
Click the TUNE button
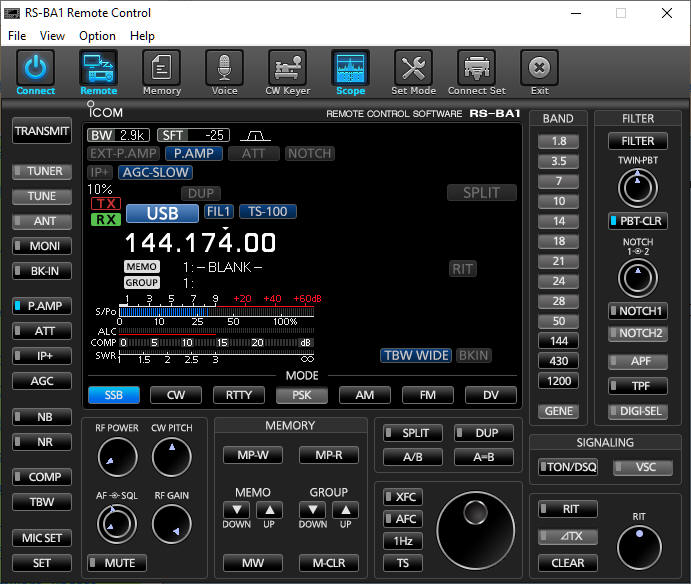(x=42, y=196)
